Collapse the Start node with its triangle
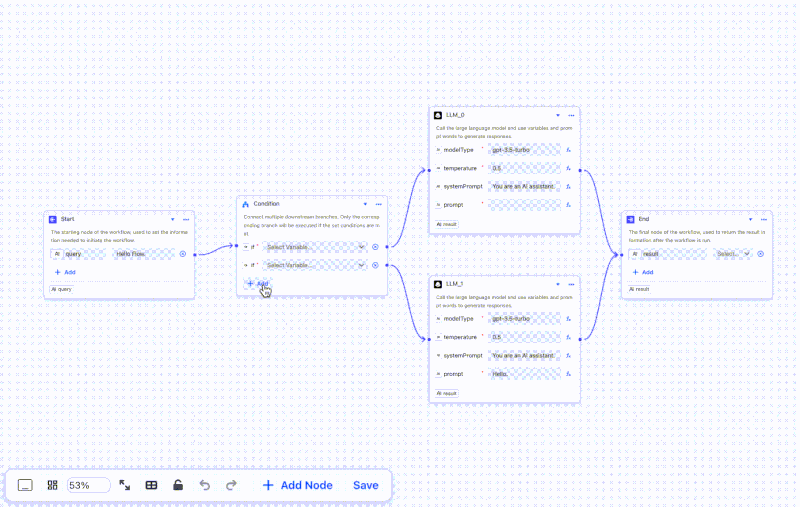The width and height of the screenshot is (800, 507). coord(173,219)
